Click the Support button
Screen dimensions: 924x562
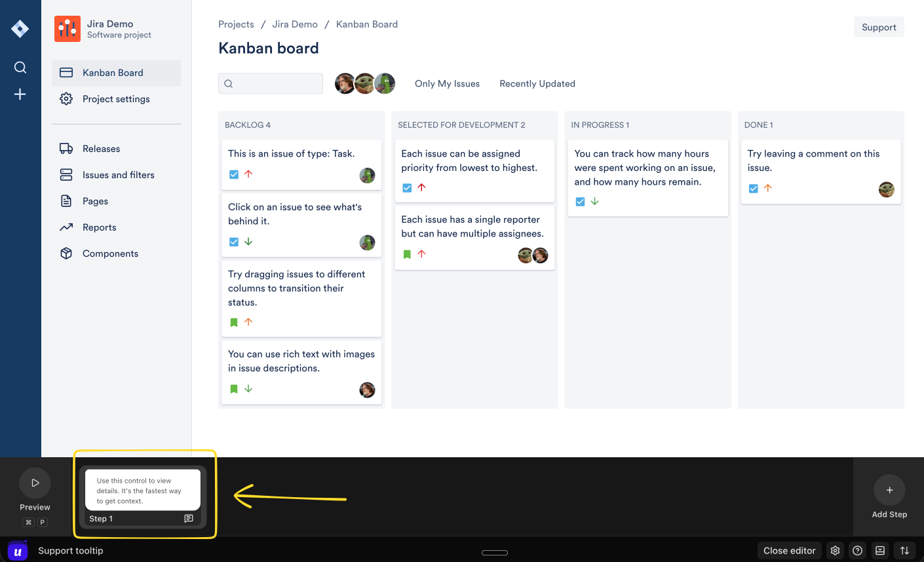point(879,27)
